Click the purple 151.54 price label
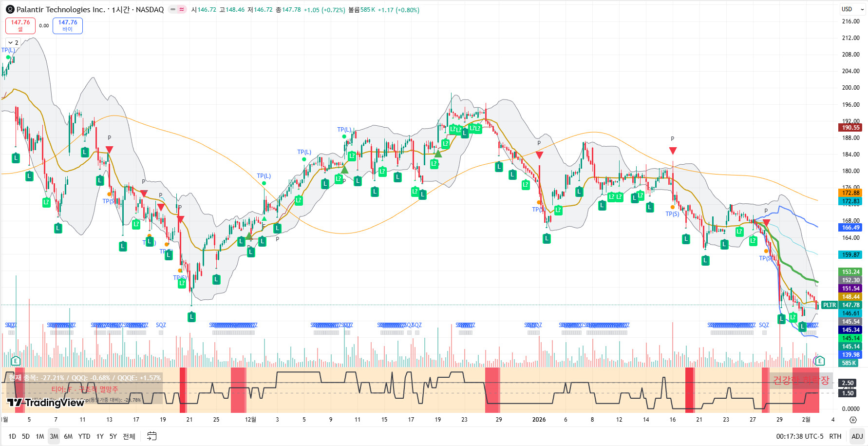Image resolution: width=868 pixels, height=446 pixels. (850, 289)
